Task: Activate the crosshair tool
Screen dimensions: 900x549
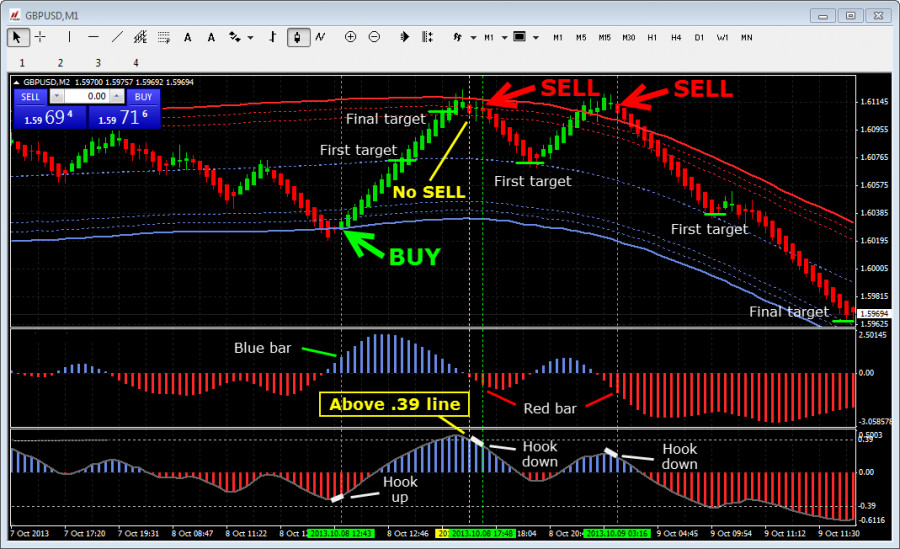Action: tap(40, 37)
